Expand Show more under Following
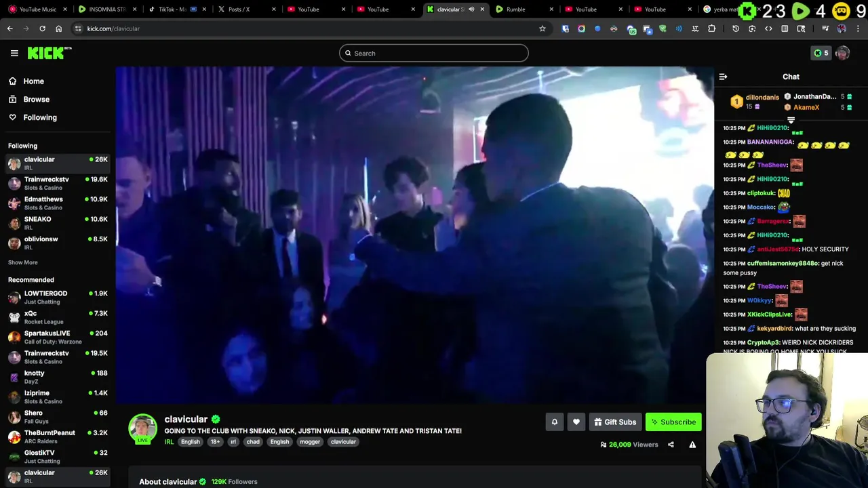 coord(23,262)
